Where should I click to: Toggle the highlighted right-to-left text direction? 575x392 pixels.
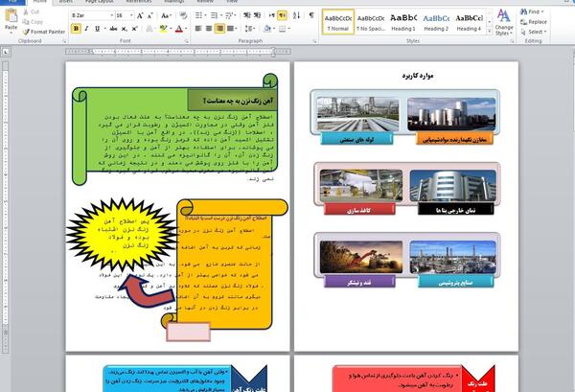click(x=282, y=15)
